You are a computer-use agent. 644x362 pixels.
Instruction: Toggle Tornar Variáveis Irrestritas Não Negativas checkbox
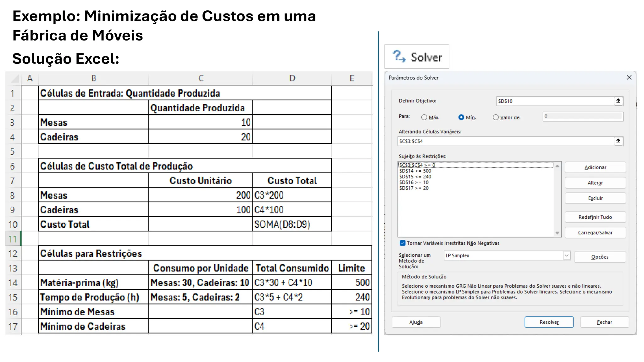(x=402, y=243)
